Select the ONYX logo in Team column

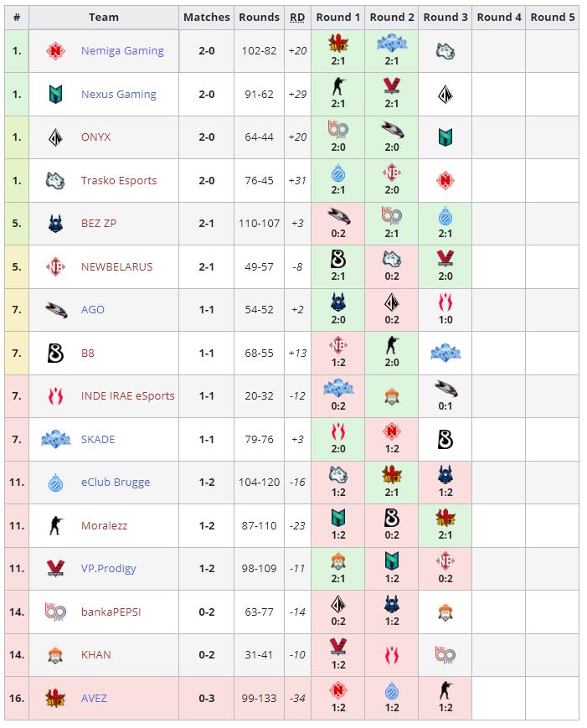[x=55, y=137]
